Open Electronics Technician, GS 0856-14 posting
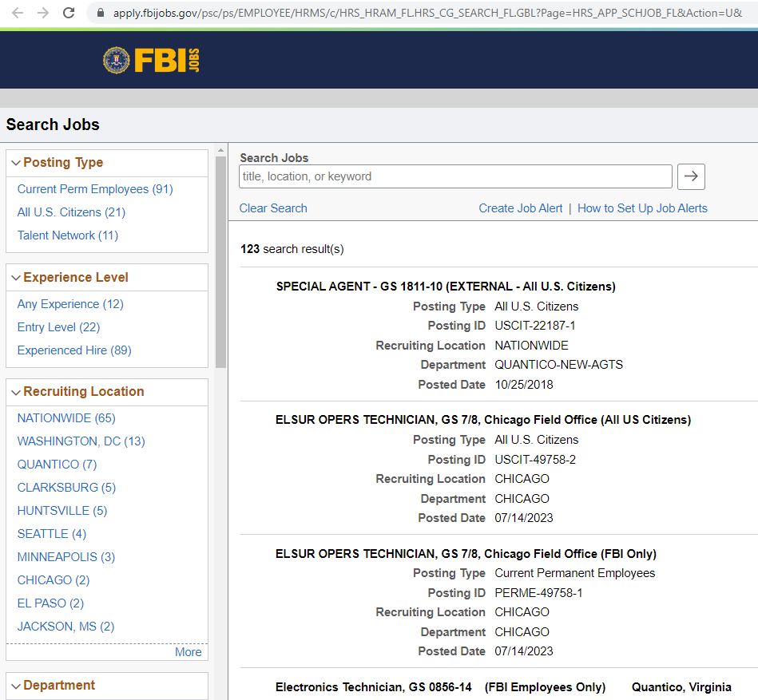 pyautogui.click(x=503, y=687)
